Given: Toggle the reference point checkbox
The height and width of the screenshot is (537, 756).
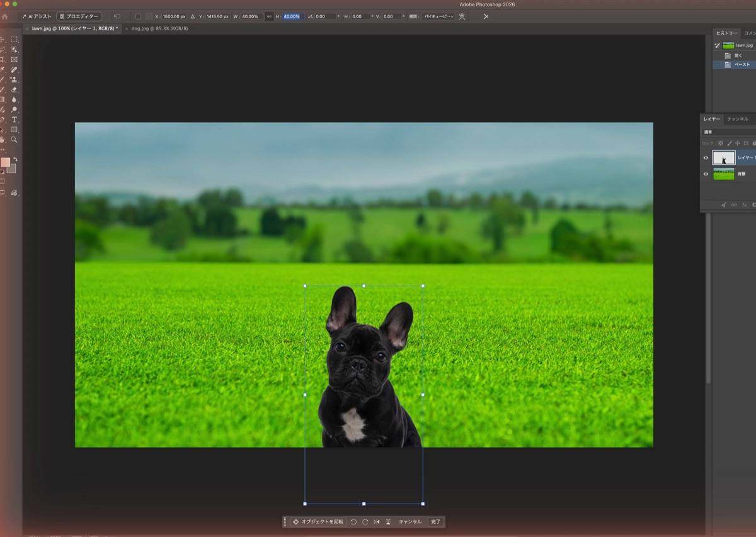Looking at the screenshot, I should pos(138,16).
